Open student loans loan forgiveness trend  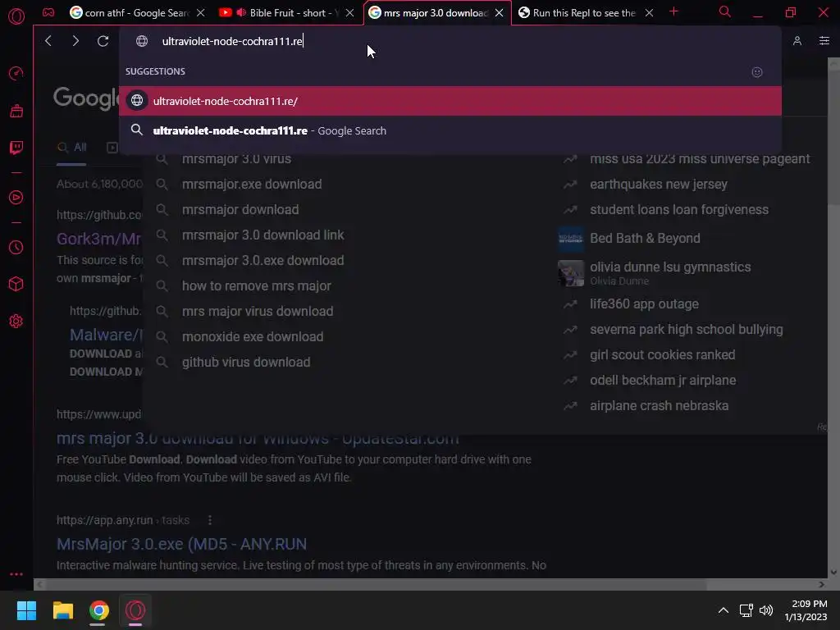tap(678, 209)
